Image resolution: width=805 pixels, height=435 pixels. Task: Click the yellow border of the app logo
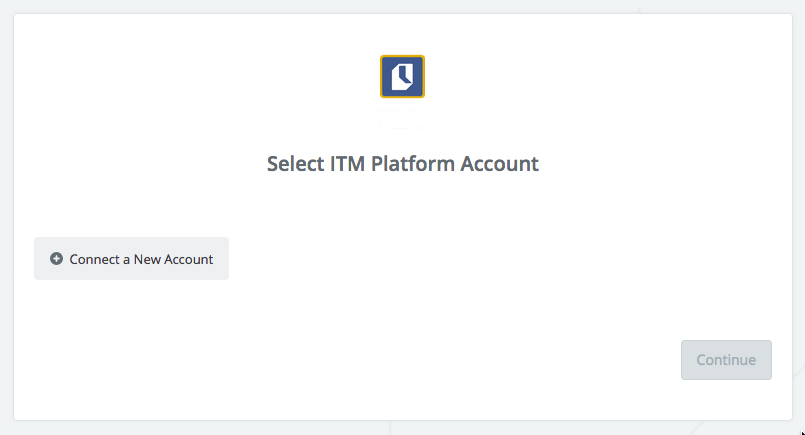[x=402, y=56]
